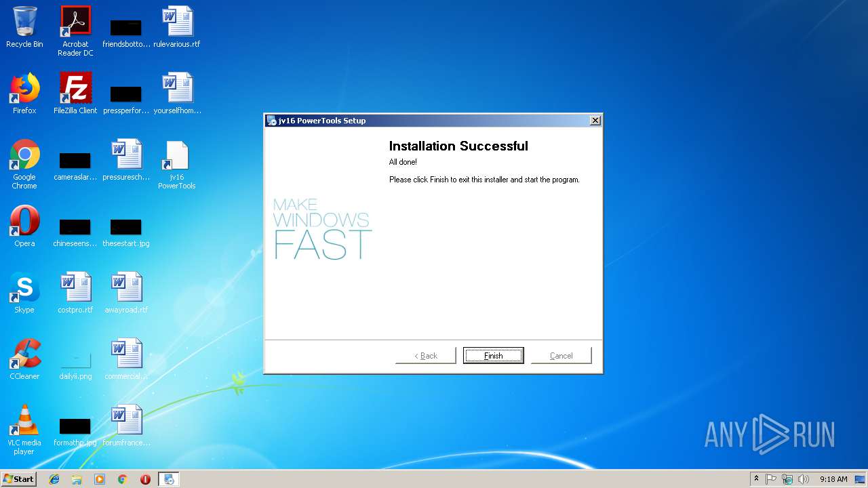Click the Finish button in setup
This screenshot has width=868, height=488.
(493, 355)
